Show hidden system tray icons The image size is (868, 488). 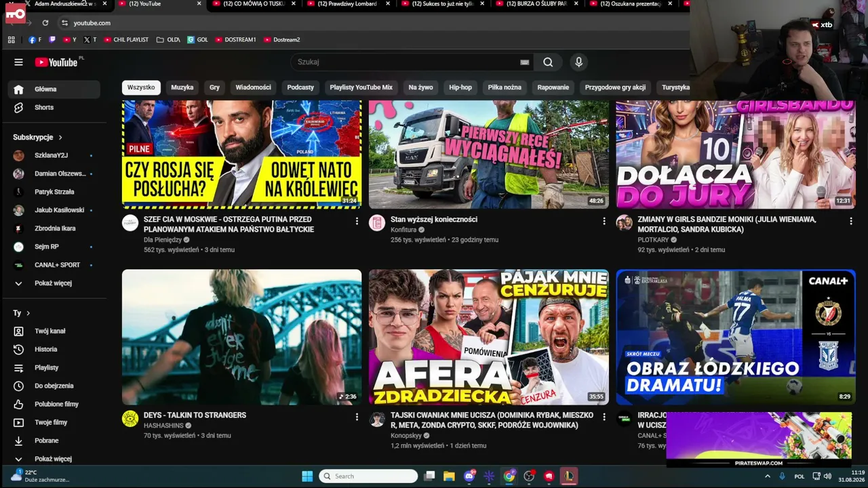pos(768,476)
